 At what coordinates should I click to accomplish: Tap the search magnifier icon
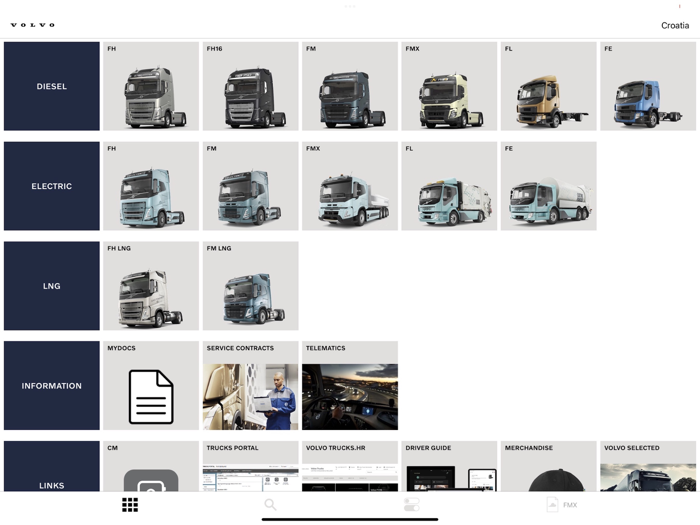coord(270,505)
